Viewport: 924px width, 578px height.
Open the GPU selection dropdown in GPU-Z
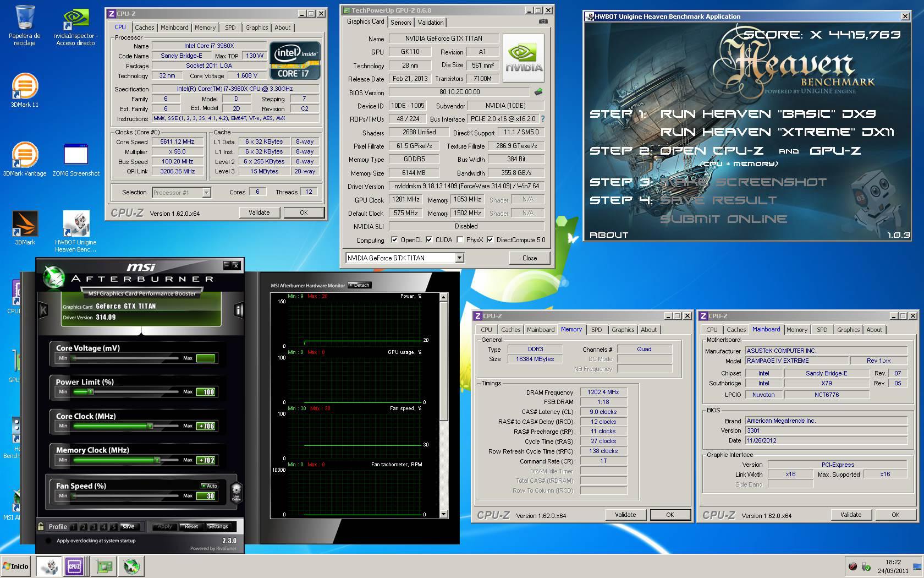pyautogui.click(x=460, y=258)
